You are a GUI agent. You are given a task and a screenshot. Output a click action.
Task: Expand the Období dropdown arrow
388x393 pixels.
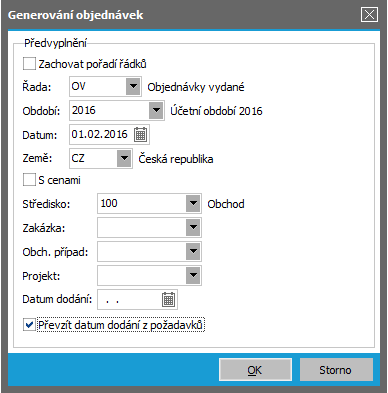(156, 110)
